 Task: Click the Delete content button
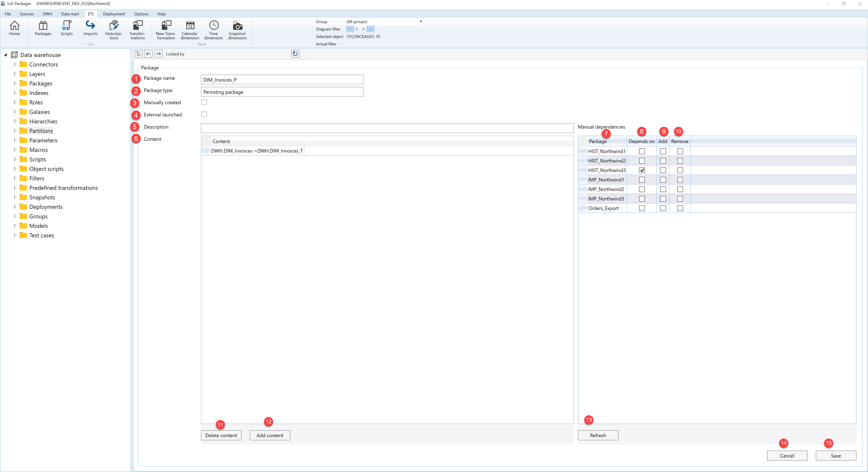tap(221, 435)
